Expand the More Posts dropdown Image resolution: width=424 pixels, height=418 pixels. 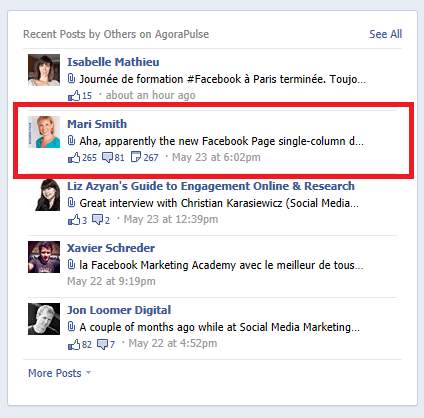click(x=60, y=373)
